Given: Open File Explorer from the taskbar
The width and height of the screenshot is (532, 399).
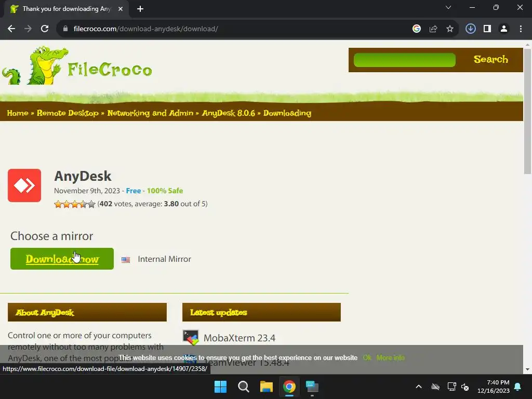Looking at the screenshot, I should click(267, 387).
